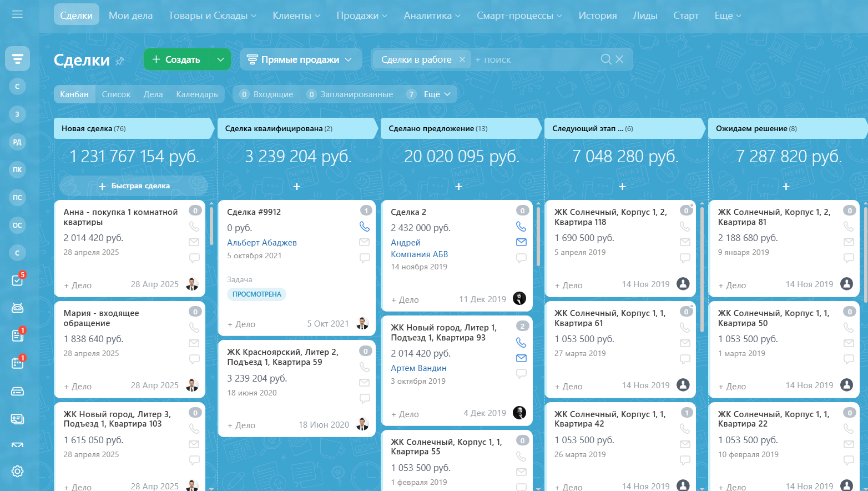Click the Новая сделка column header
868x491 pixels.
pos(133,128)
